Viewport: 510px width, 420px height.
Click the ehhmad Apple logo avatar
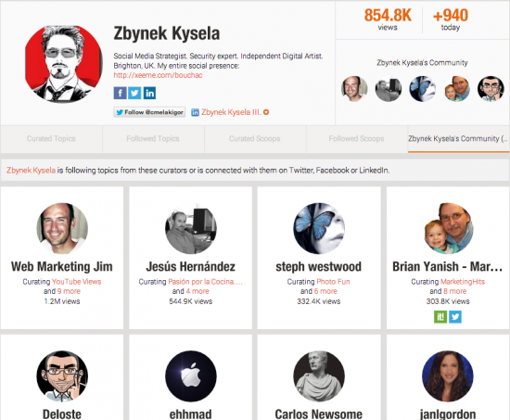point(191,376)
